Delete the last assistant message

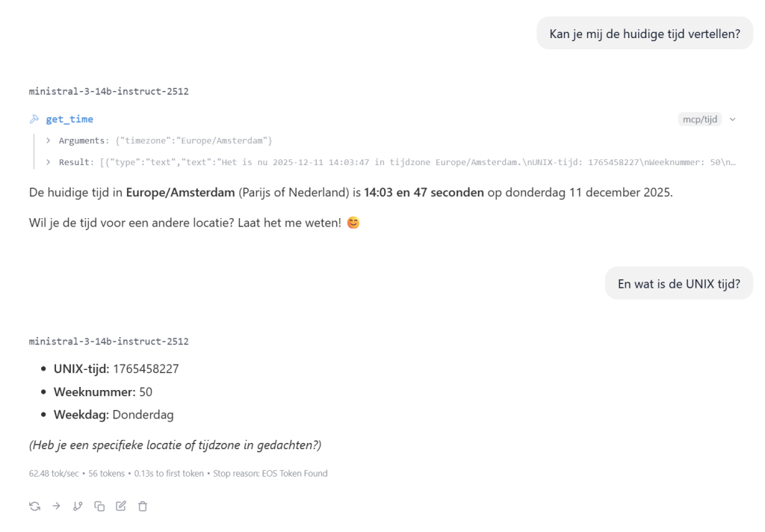(x=143, y=507)
